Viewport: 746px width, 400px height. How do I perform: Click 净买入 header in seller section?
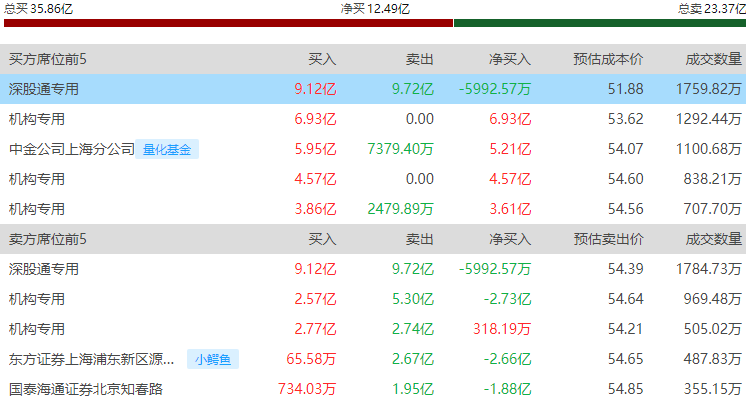[x=510, y=239]
